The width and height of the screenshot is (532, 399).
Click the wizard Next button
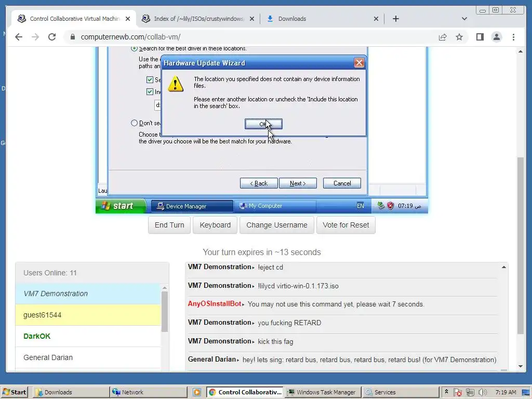pyautogui.click(x=298, y=183)
